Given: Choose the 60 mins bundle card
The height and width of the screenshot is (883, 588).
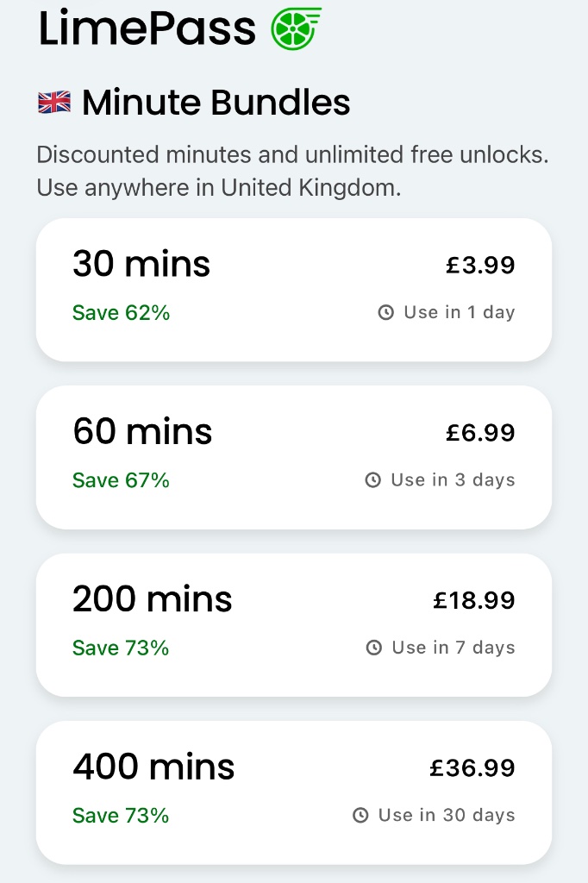Looking at the screenshot, I should click(x=293, y=456).
